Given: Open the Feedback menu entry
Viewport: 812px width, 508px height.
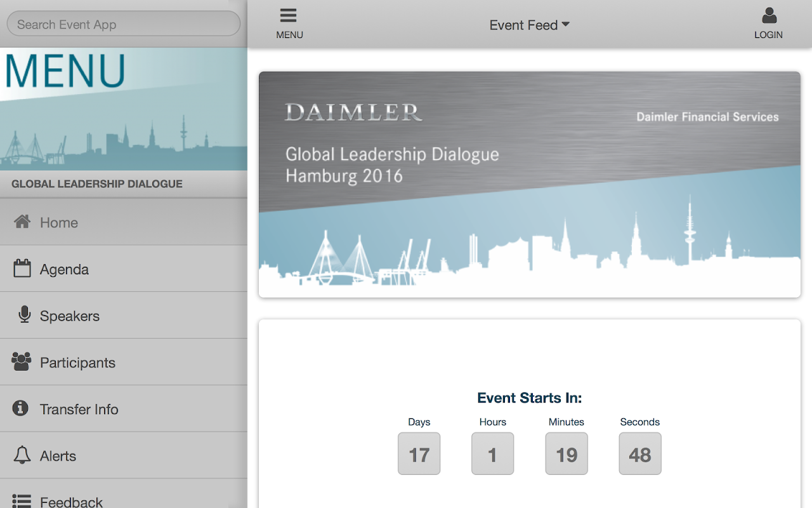Looking at the screenshot, I should (x=124, y=494).
